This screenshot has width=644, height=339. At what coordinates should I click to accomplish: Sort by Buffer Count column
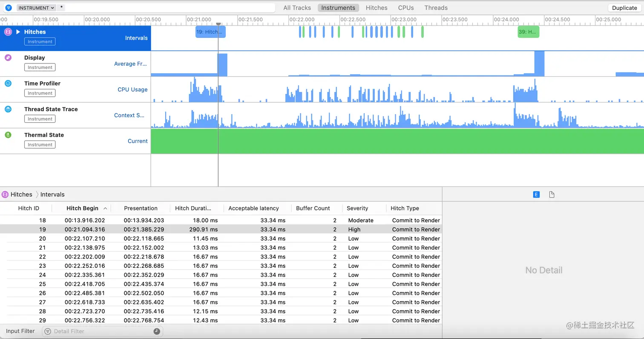coord(313,208)
